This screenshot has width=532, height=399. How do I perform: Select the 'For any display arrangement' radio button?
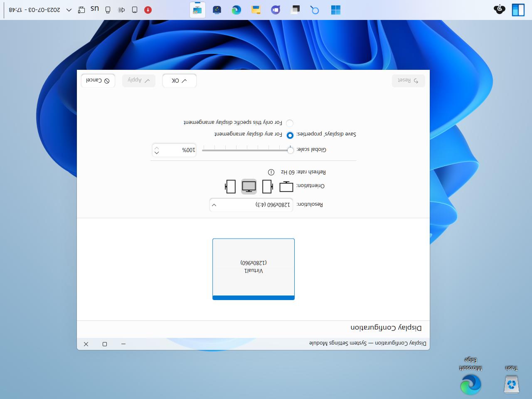290,135
